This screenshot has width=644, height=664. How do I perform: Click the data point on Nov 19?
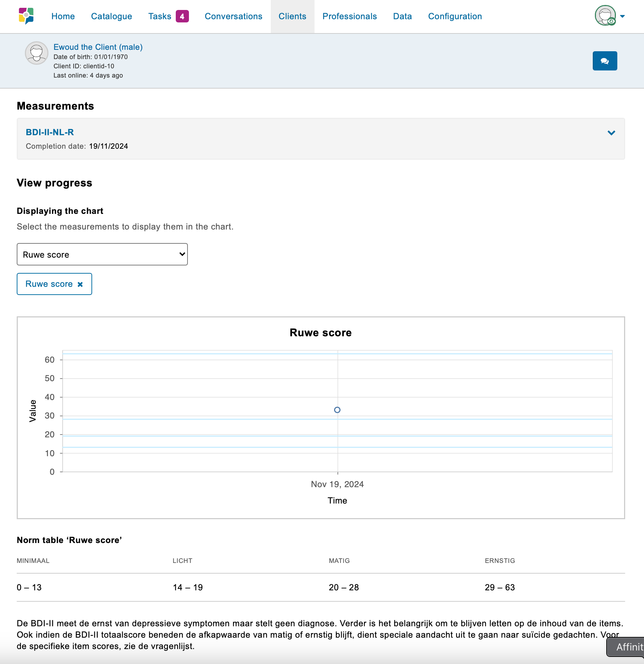tap(337, 410)
